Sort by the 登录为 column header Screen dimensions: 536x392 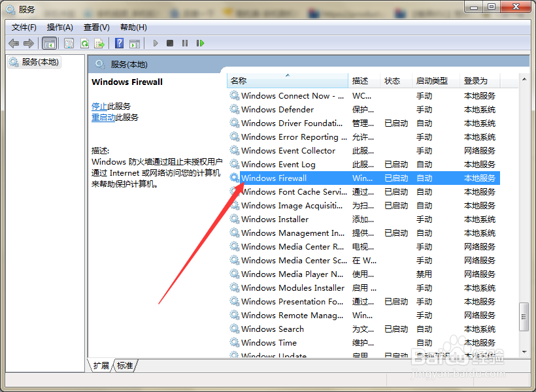click(480, 81)
